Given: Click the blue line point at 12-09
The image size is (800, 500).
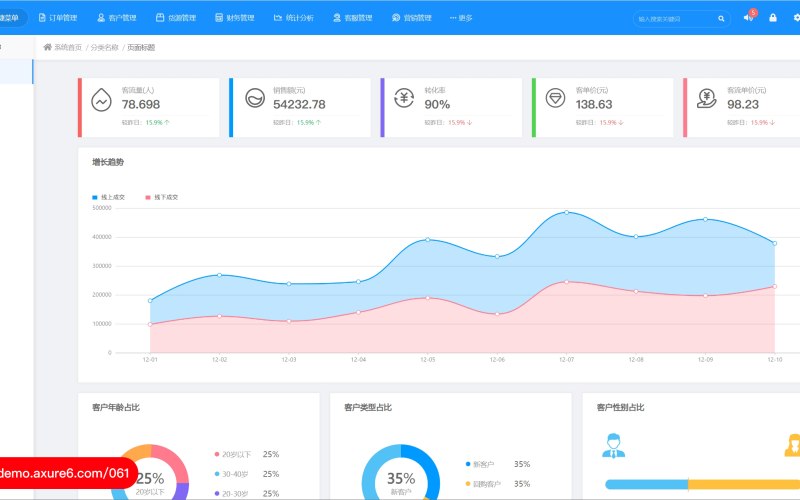Looking at the screenshot, I should (x=706, y=219).
